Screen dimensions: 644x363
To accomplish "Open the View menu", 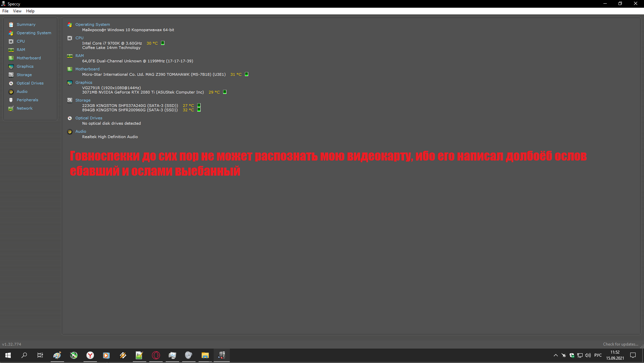I will pyautogui.click(x=17, y=11).
